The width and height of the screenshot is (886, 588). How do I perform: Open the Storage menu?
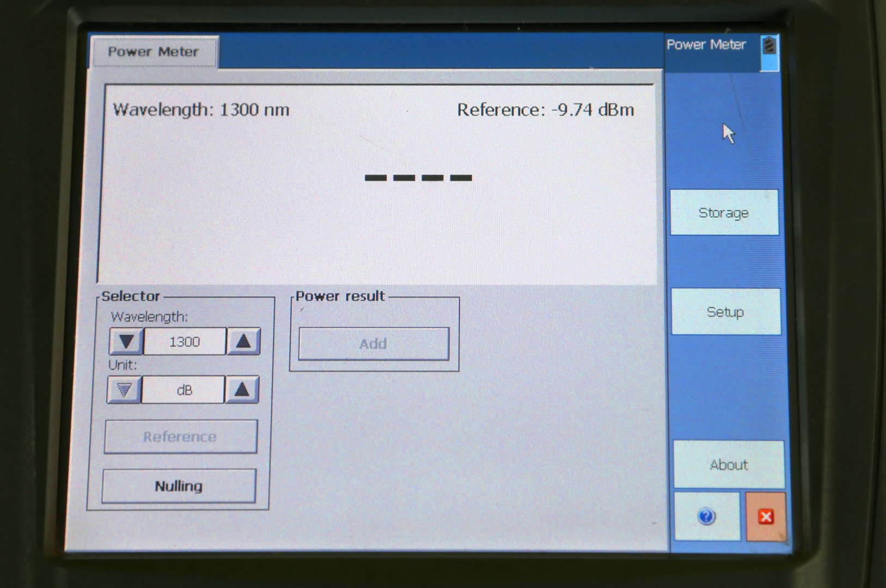tap(724, 212)
